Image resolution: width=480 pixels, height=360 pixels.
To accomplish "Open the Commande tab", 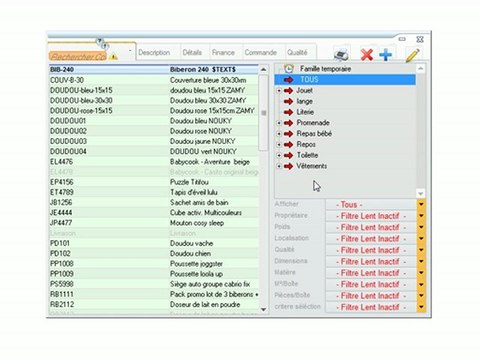I will [x=261, y=53].
